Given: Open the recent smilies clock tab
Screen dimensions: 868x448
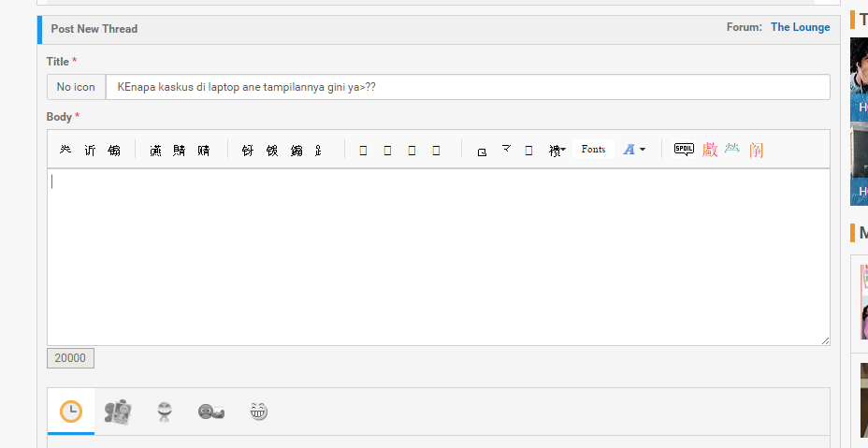Looking at the screenshot, I should pos(71,412).
